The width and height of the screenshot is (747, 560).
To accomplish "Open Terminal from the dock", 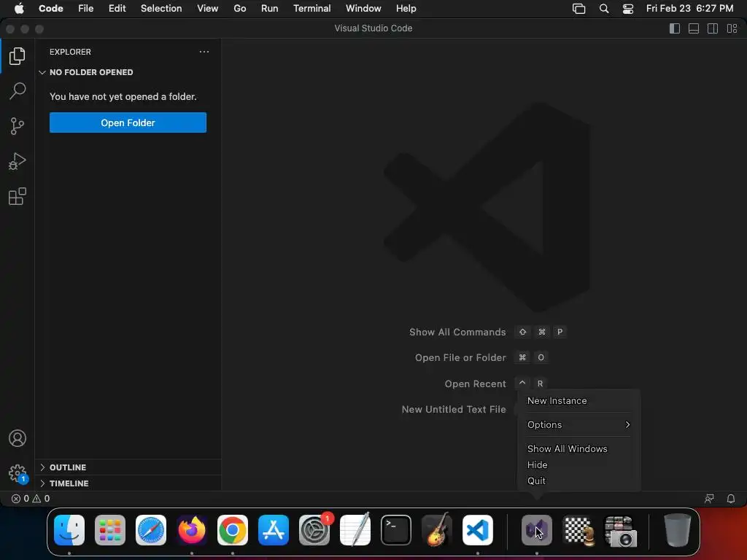I will [396, 530].
